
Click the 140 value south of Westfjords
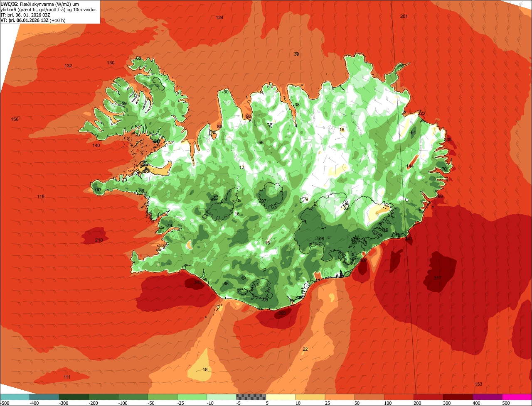(x=96, y=146)
